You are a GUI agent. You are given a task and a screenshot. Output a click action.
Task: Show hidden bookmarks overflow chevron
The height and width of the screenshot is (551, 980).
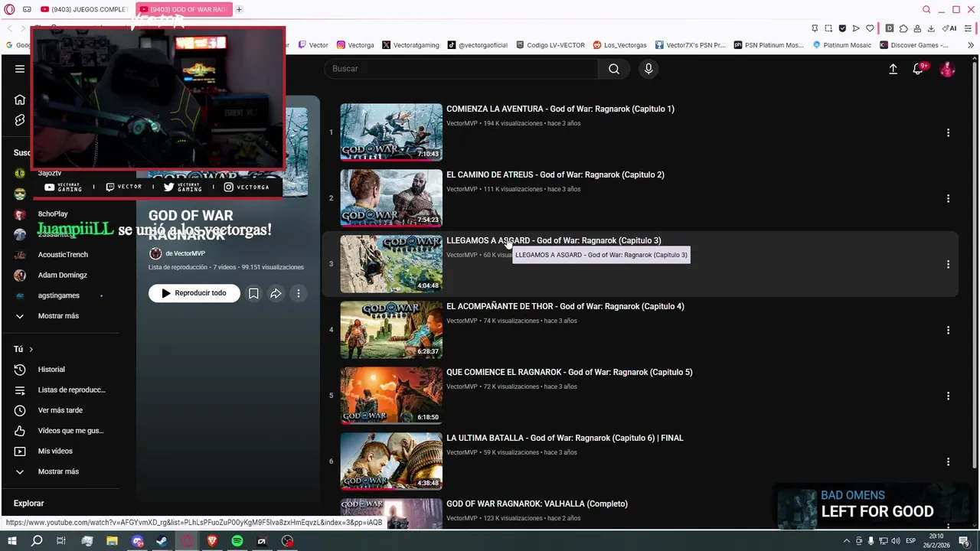point(971,45)
